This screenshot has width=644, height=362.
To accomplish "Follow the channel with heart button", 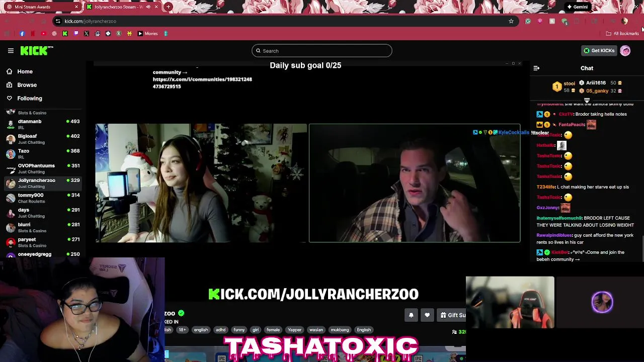I will 427,315.
